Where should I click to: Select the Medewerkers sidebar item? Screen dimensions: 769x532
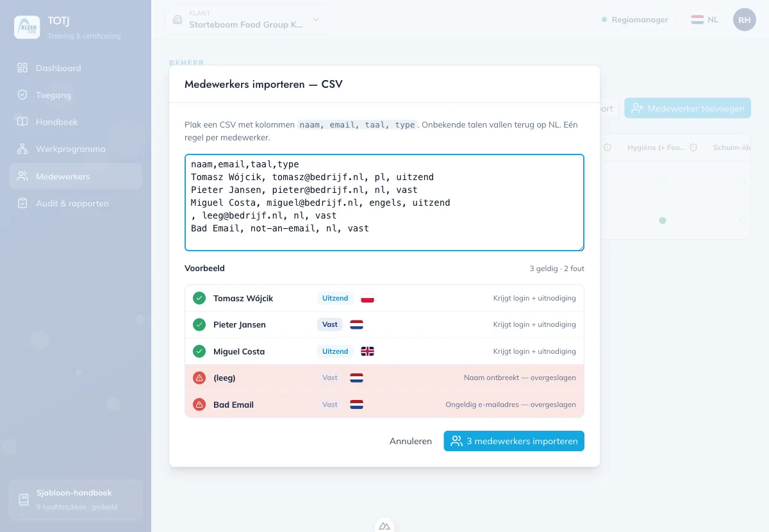tap(76, 176)
